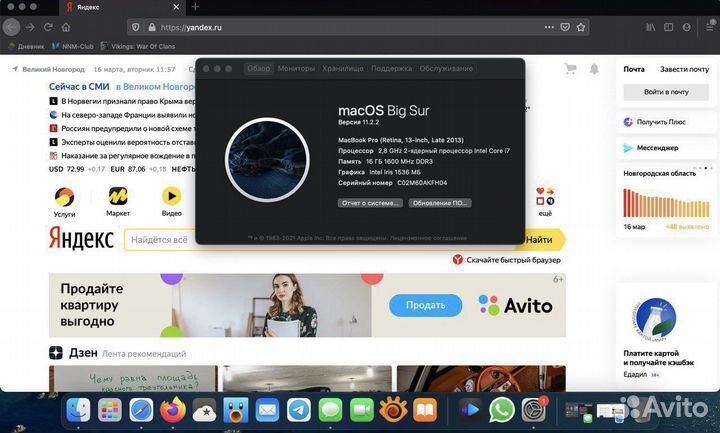Click the padlock site security icon

point(152,28)
